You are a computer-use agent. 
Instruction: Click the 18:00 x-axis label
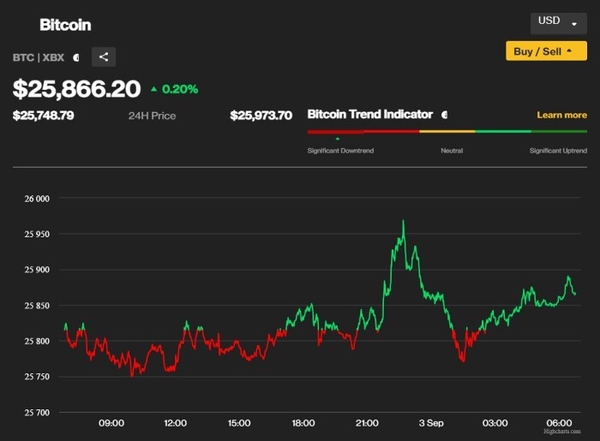303,423
